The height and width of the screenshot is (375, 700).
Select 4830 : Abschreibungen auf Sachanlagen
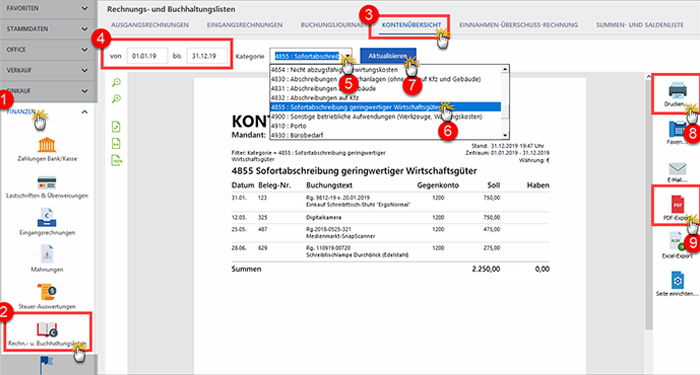pos(385,79)
